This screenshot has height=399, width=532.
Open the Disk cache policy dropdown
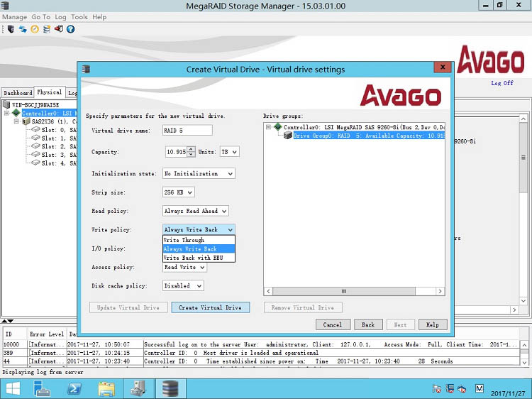click(183, 286)
